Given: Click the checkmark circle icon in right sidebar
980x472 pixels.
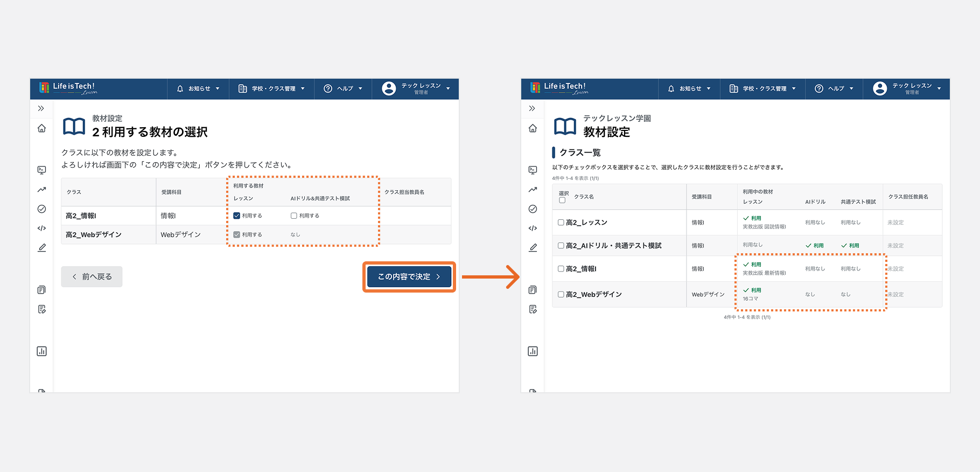Looking at the screenshot, I should [x=533, y=209].
